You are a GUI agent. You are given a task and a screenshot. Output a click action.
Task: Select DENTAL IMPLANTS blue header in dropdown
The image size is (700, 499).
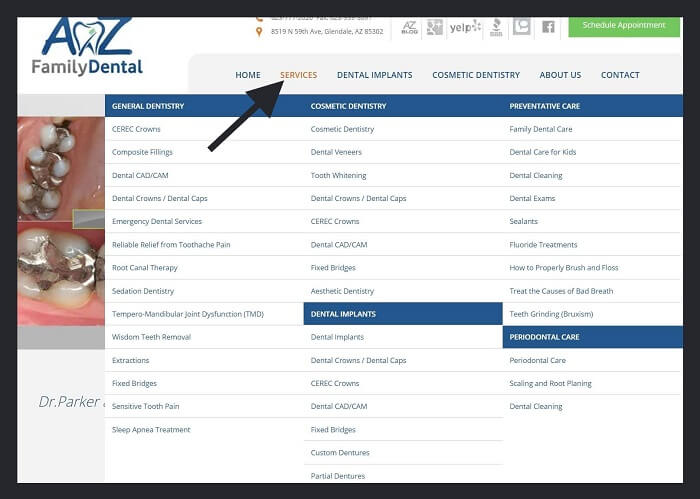[x=403, y=314]
